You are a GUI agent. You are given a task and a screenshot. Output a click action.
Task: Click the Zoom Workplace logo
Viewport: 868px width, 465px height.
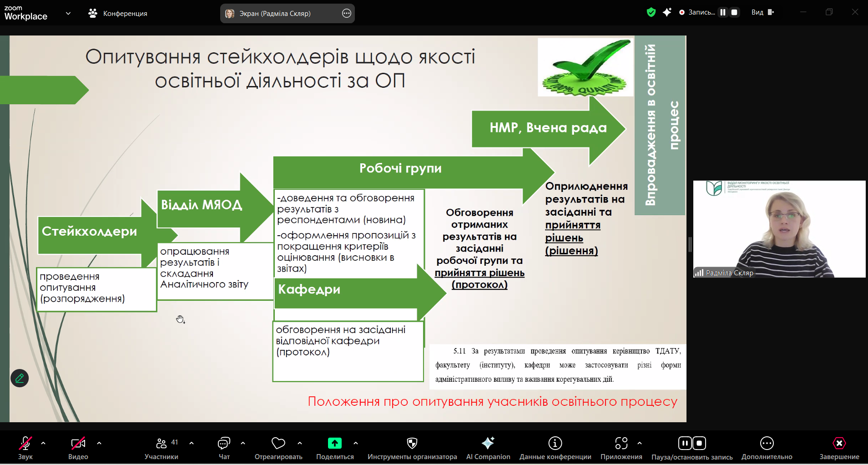tap(25, 13)
